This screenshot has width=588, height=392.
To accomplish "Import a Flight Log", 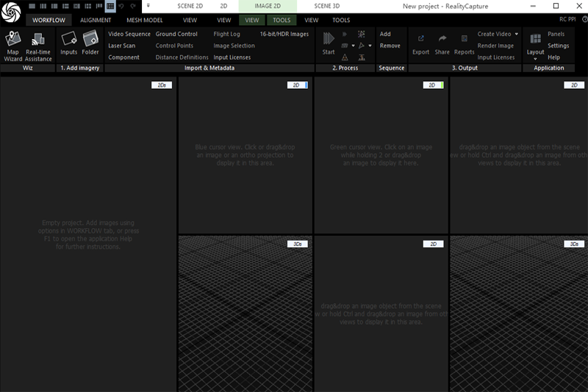I will tap(227, 34).
